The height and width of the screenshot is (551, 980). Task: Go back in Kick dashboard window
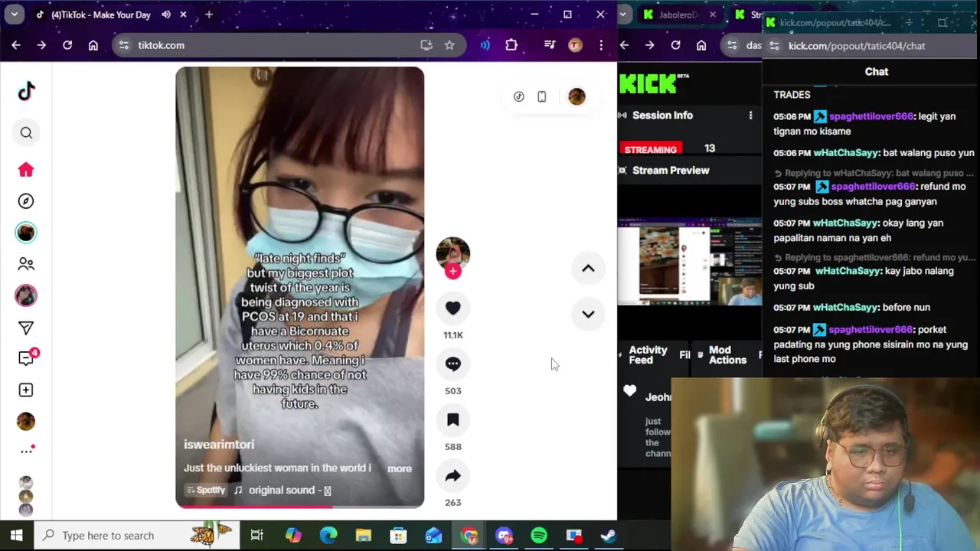(624, 45)
